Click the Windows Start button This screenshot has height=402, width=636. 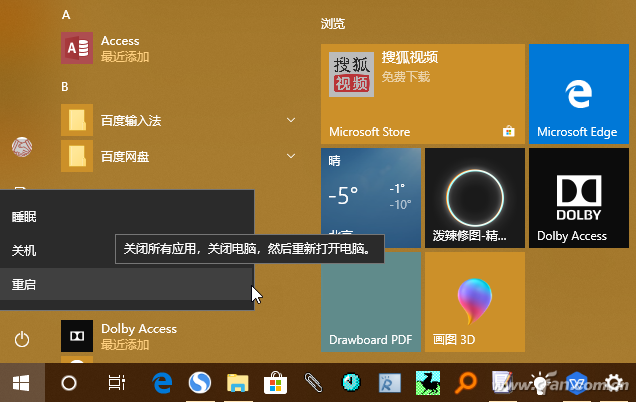point(22,383)
